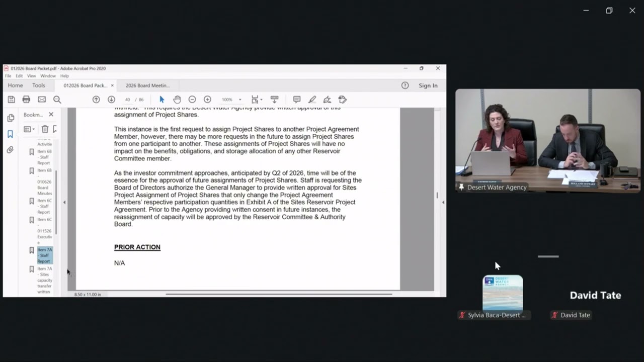Open the File menu
The height and width of the screenshot is (362, 644).
pos(8,76)
